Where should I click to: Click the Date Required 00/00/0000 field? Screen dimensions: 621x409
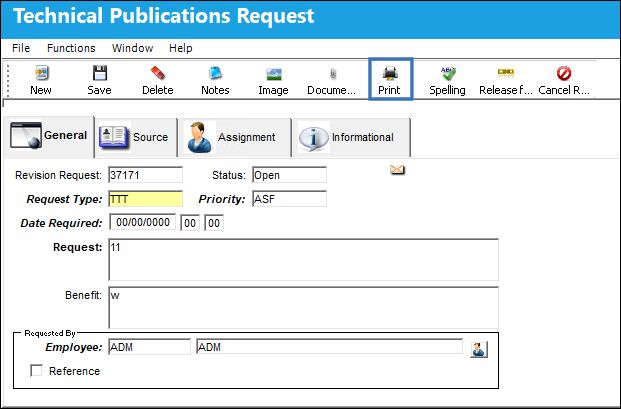coord(143,223)
